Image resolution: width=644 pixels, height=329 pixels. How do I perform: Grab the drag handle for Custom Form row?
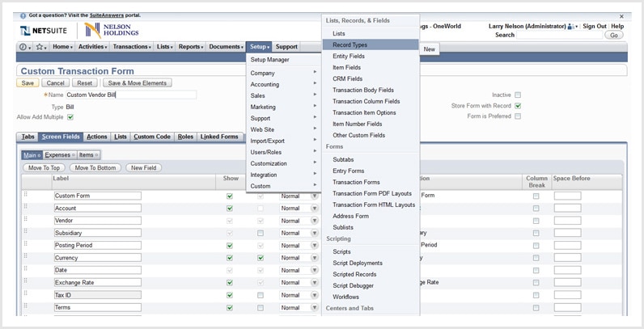click(x=25, y=196)
